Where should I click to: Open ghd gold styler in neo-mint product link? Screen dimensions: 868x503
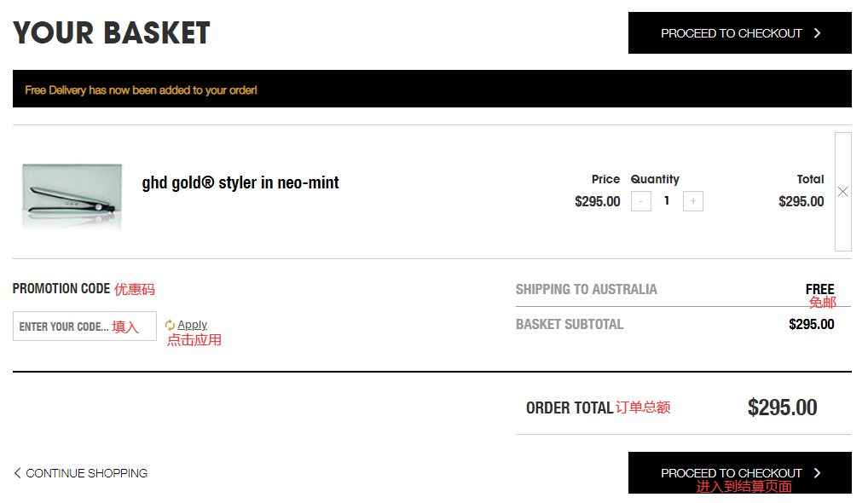[x=240, y=182]
